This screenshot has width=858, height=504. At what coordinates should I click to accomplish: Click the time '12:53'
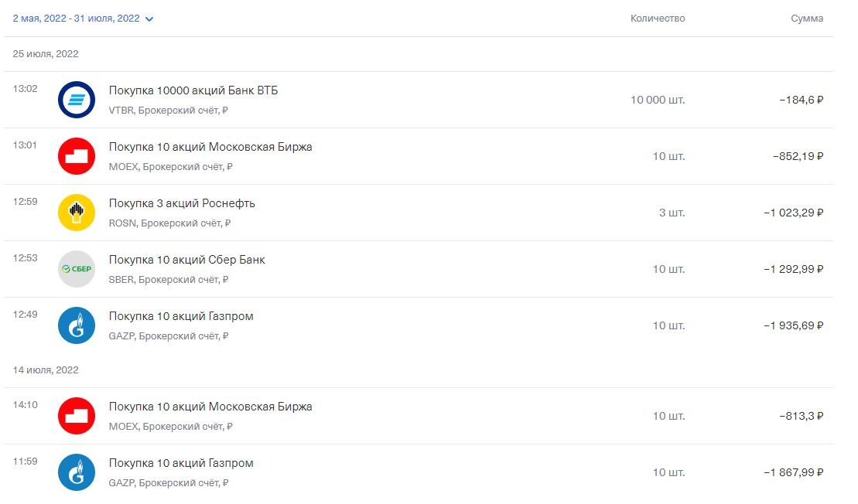tap(26, 257)
